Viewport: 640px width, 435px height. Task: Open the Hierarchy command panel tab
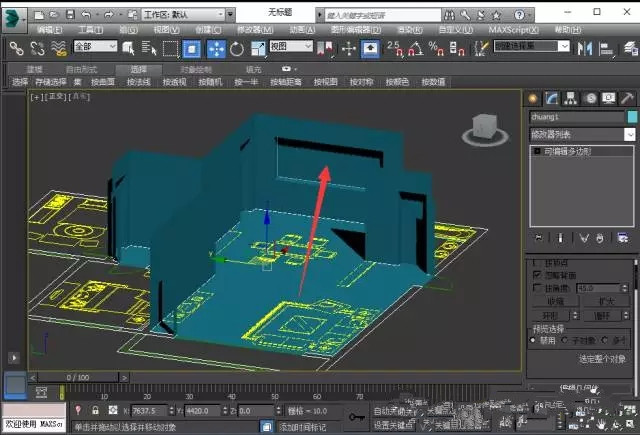[x=570, y=98]
